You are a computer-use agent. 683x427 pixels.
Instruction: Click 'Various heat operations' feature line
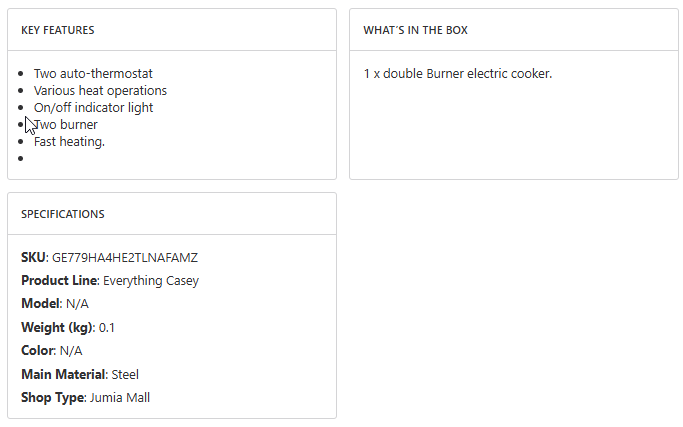point(100,90)
